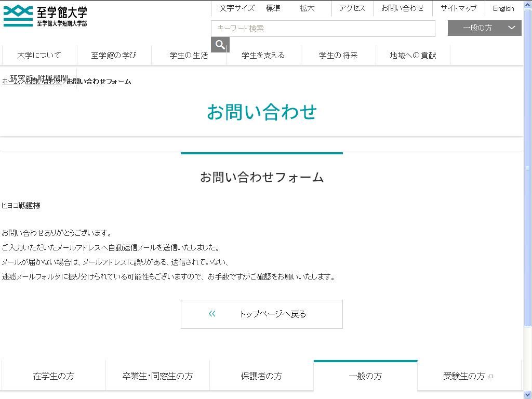Switch to 在学生の方 tab
The width and height of the screenshot is (532, 399).
click(x=54, y=376)
